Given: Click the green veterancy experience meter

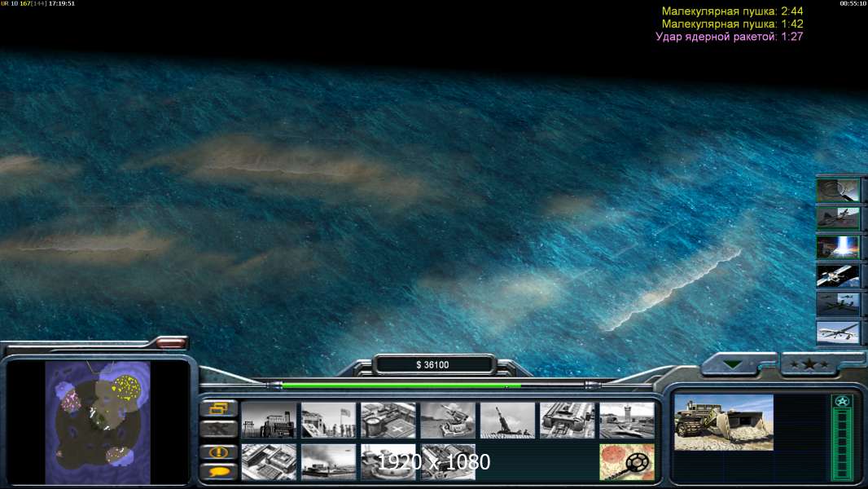Looking at the screenshot, I should pos(842,445).
